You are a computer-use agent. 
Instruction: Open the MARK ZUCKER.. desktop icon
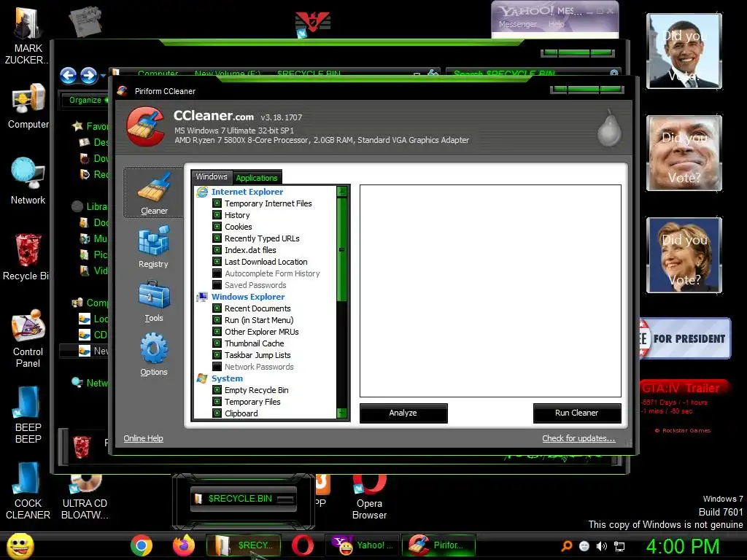(28, 34)
